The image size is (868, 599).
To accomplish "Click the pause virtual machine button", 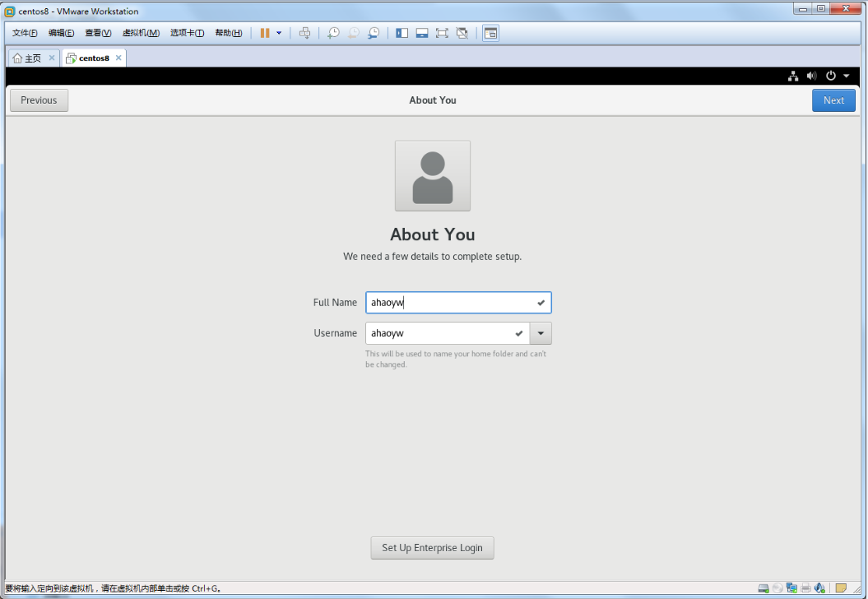I will click(x=265, y=33).
